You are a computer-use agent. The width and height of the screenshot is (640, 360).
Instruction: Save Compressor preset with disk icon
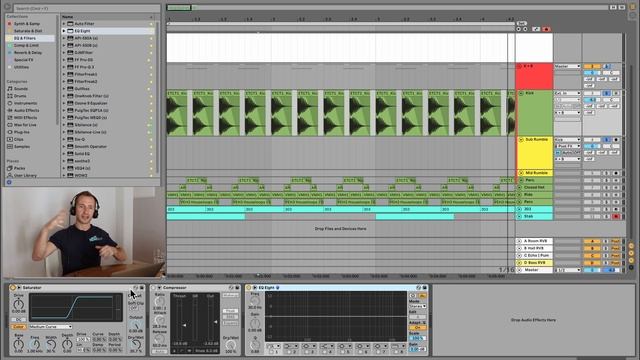(237, 288)
